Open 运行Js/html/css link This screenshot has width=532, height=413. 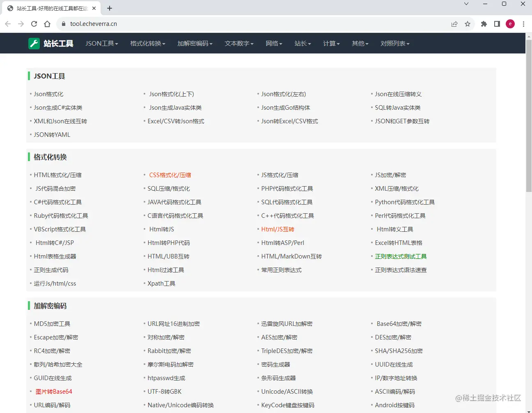55,284
